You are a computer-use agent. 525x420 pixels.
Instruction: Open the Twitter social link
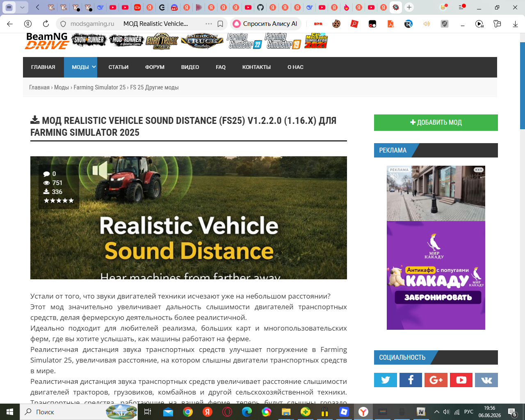tap(386, 380)
